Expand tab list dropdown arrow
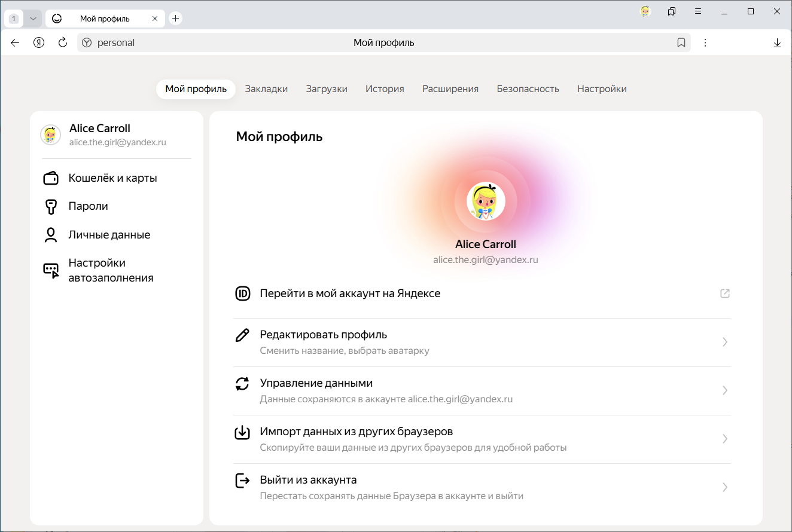 (x=33, y=19)
